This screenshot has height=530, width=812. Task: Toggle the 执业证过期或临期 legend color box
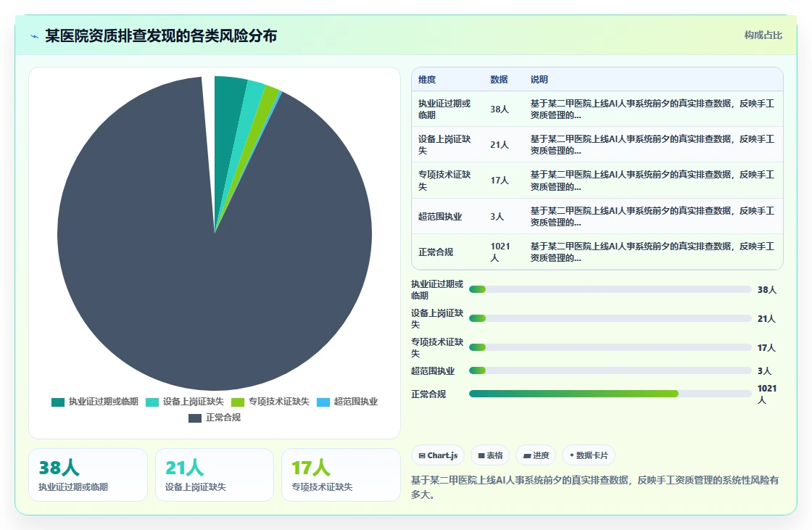click(x=58, y=402)
